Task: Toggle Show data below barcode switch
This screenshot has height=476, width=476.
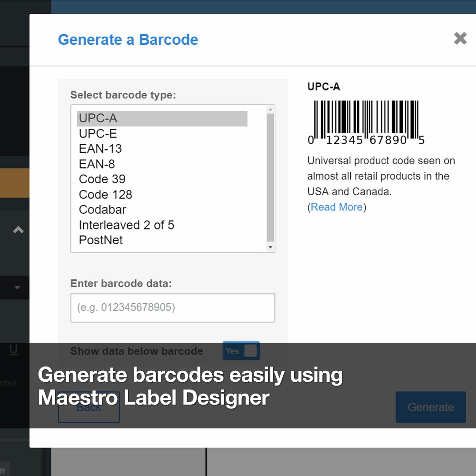Action: click(x=241, y=351)
